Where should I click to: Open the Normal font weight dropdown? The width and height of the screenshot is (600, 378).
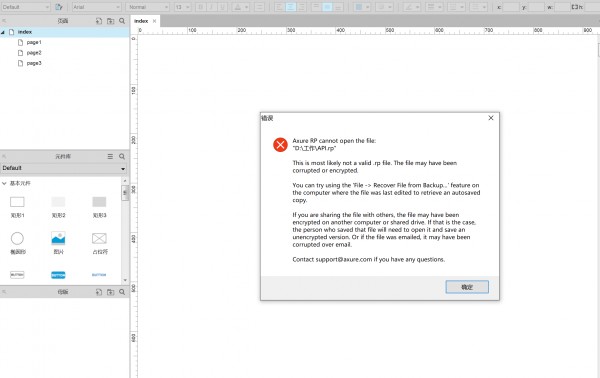tap(147, 7)
